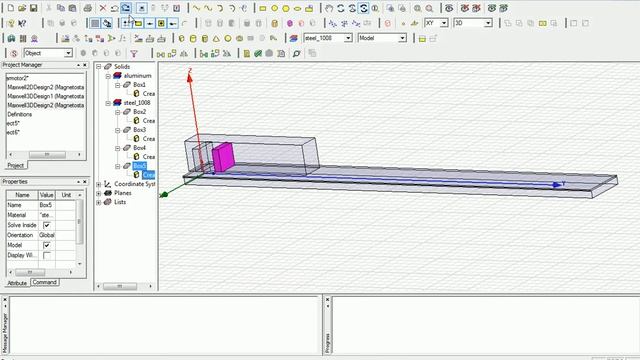Select the Draw Ellipse tool
This screenshot has height=360, width=640.
pos(298,8)
